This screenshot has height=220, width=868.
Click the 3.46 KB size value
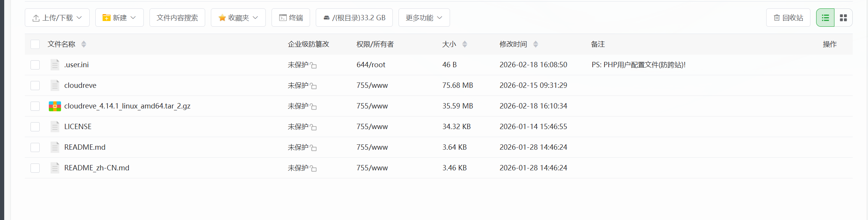pos(455,168)
